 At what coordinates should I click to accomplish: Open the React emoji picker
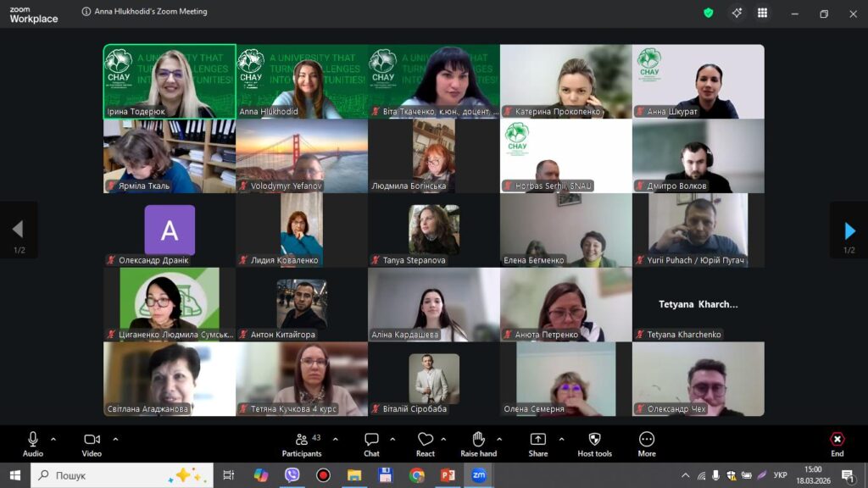click(x=426, y=444)
